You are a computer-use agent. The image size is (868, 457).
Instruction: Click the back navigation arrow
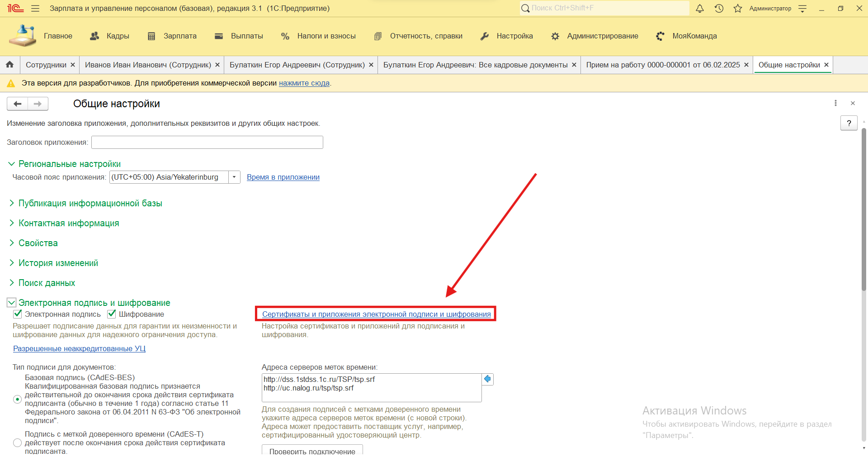(x=18, y=104)
